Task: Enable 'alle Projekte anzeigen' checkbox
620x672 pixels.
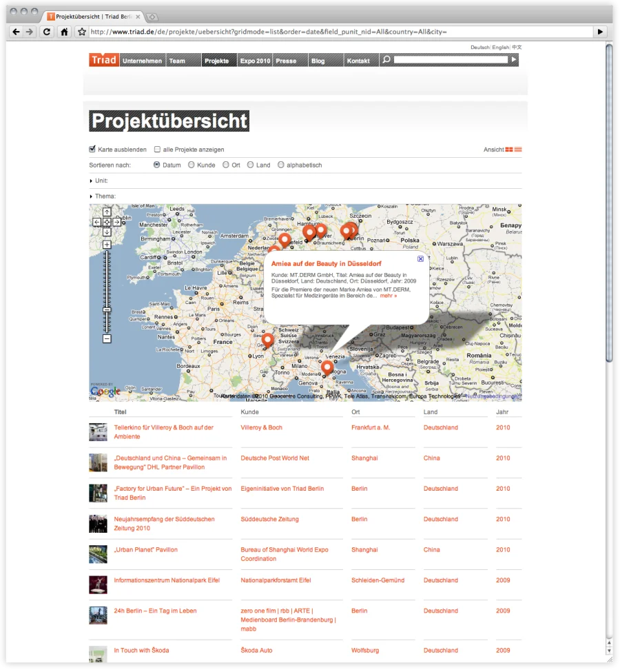Action: (158, 150)
